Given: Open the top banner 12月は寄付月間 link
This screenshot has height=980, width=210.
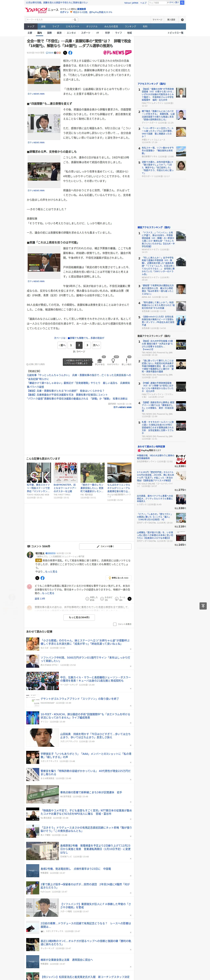Looking at the screenshot, I should (x=57, y=3).
